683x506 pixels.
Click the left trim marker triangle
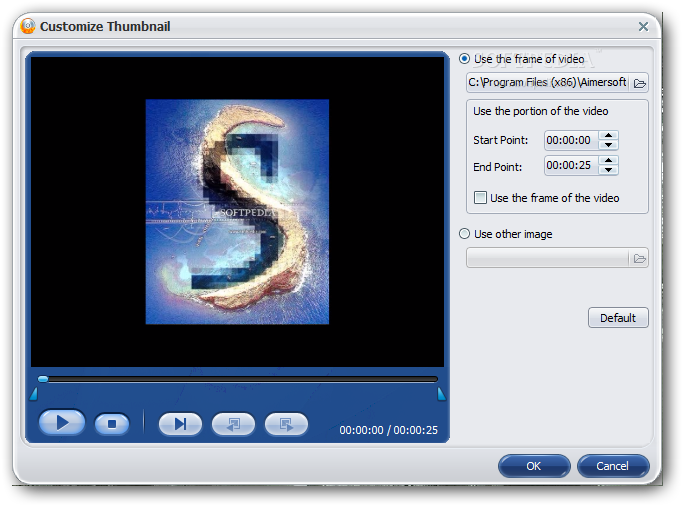click(34, 394)
